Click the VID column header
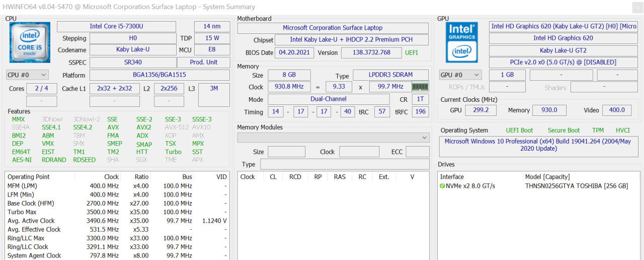The image size is (644, 260). (221, 177)
